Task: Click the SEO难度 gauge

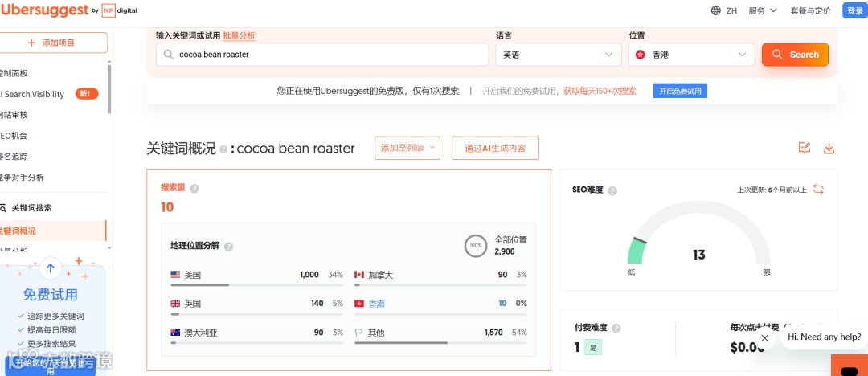Action: tap(698, 232)
